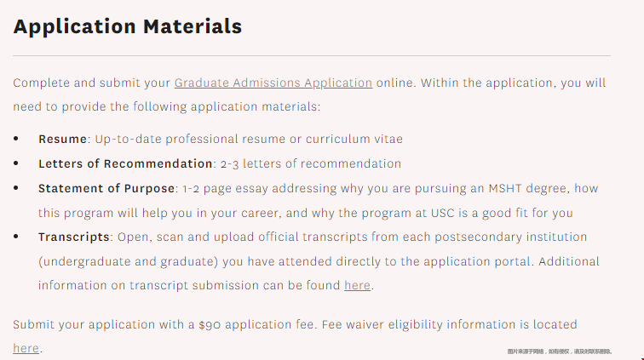Follow the 'here' link for transcript submission
644x360 pixels.
[x=357, y=285]
